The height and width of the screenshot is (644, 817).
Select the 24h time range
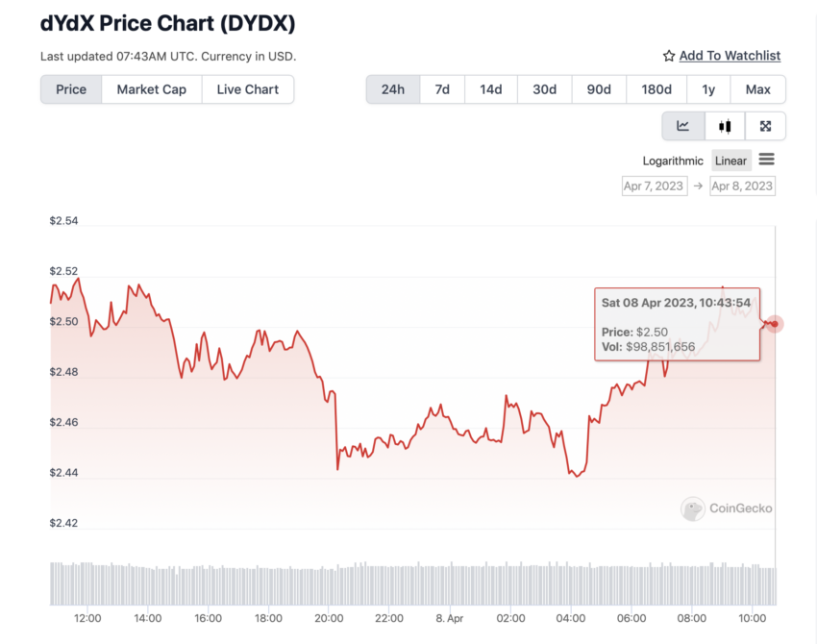coord(393,89)
